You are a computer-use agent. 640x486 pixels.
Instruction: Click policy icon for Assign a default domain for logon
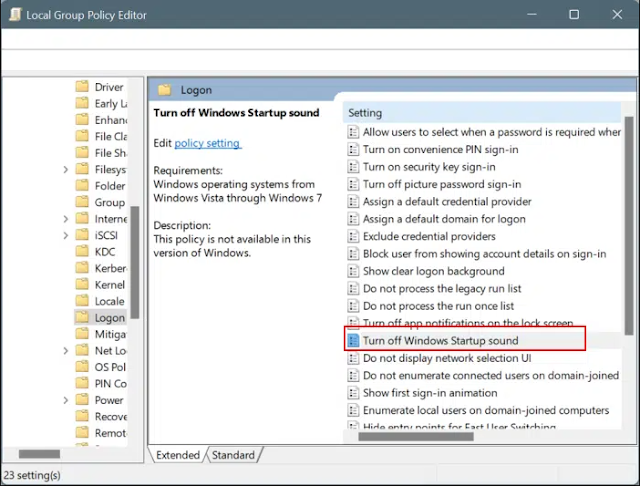[x=353, y=219]
